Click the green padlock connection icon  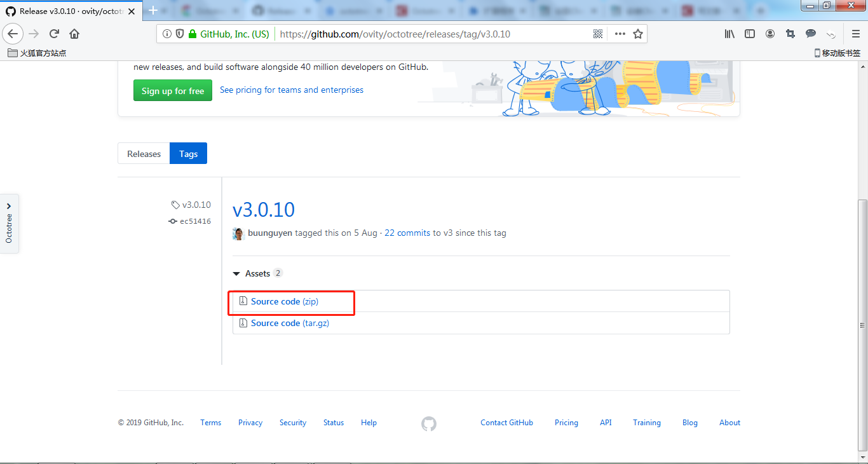click(193, 34)
